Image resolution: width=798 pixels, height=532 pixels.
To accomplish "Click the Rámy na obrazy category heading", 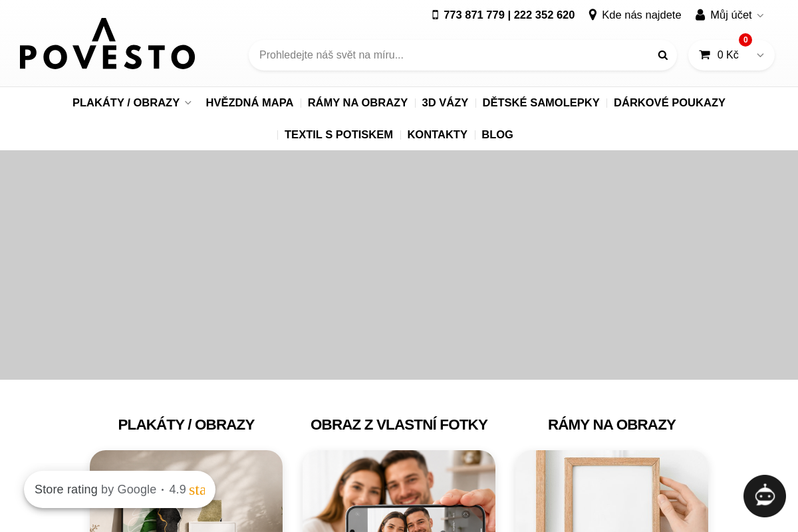I will (612, 424).
